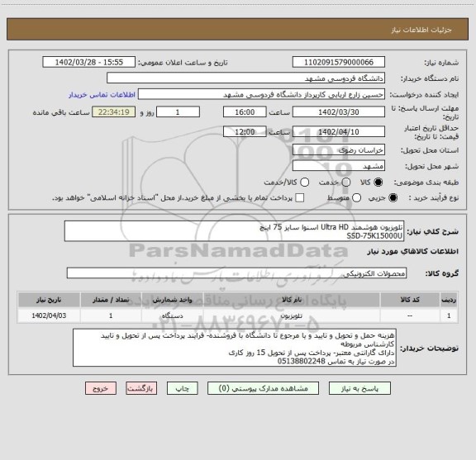Screen dimensions: 476x460
Task: Click the price validity date 1402/04/10
Action: (x=339, y=131)
